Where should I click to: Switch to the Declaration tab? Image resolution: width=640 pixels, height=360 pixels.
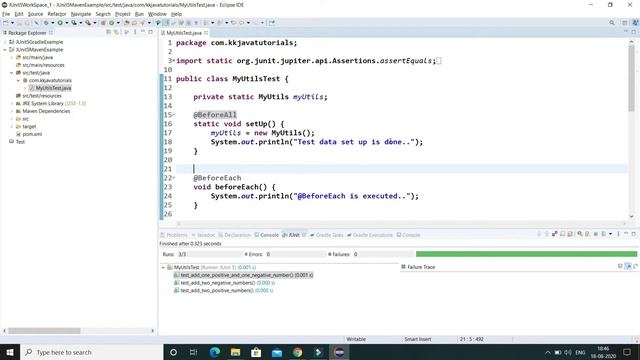point(234,235)
